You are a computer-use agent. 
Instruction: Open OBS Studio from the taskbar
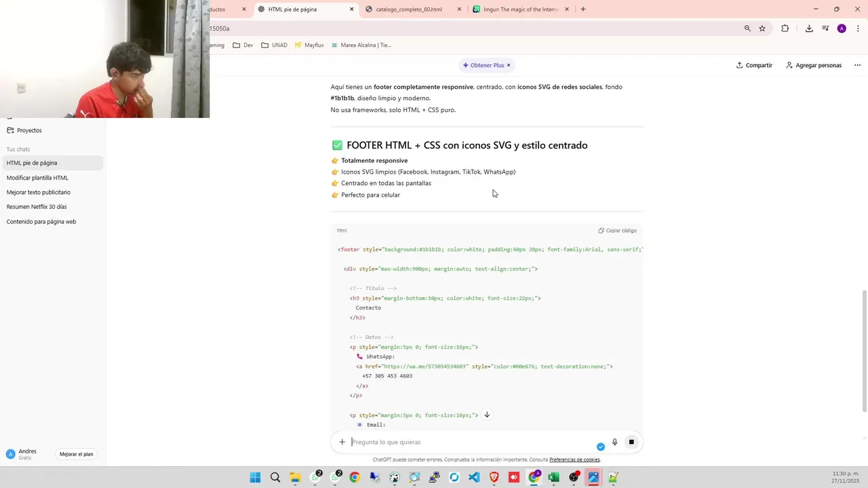574,478
